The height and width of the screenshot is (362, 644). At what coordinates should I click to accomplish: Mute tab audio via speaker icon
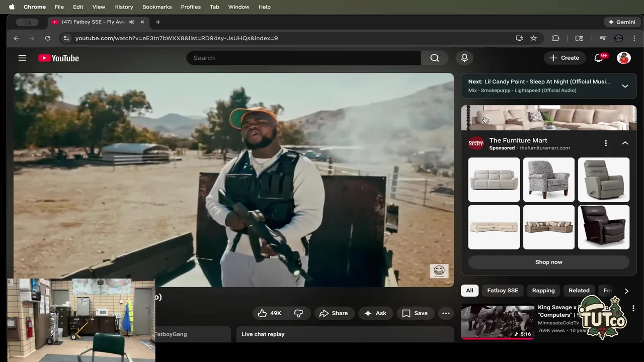tap(132, 22)
